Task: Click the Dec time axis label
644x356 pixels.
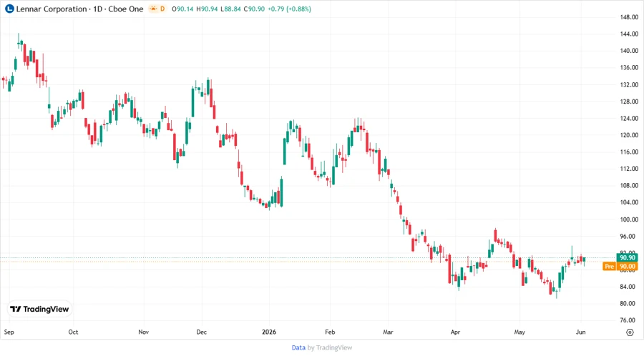Action: pos(202,332)
